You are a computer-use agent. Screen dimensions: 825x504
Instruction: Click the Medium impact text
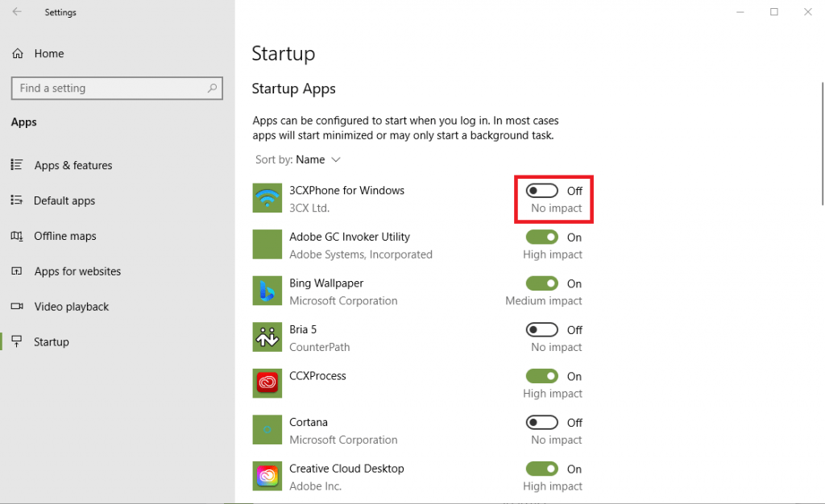[x=544, y=300]
